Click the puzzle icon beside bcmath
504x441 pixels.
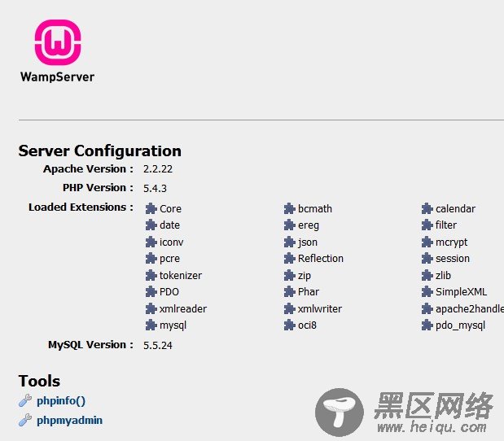(x=289, y=208)
